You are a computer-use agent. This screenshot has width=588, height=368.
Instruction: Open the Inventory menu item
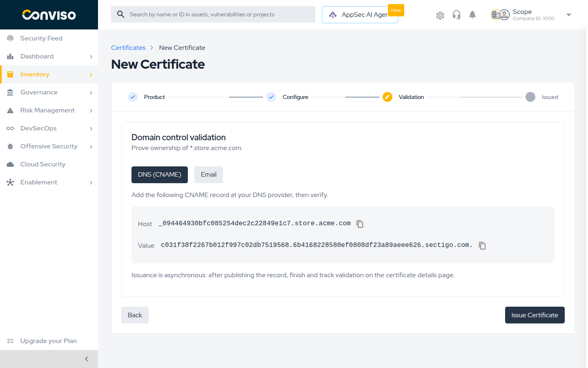(x=49, y=74)
